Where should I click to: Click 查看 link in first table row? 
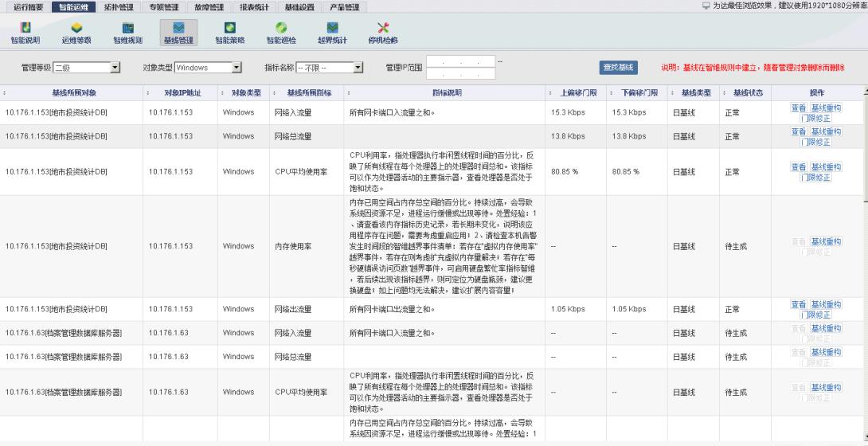pyautogui.click(x=798, y=108)
